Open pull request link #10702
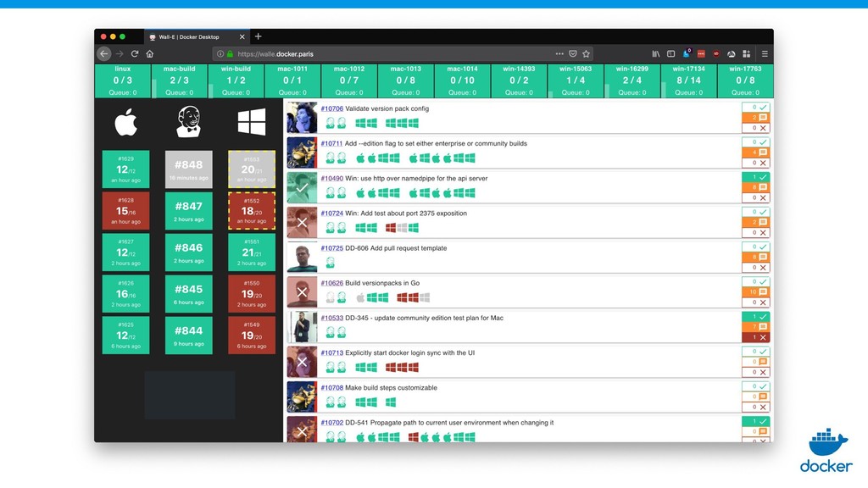 (332, 422)
